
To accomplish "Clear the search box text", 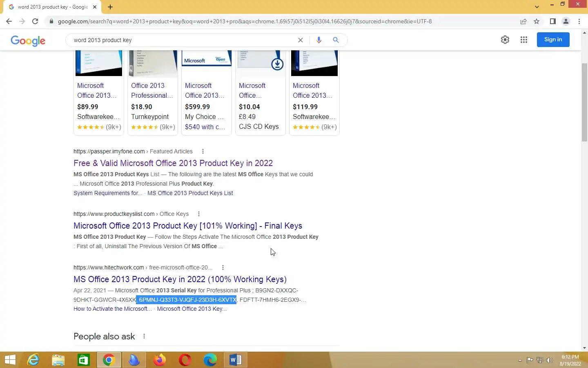I will click(301, 40).
